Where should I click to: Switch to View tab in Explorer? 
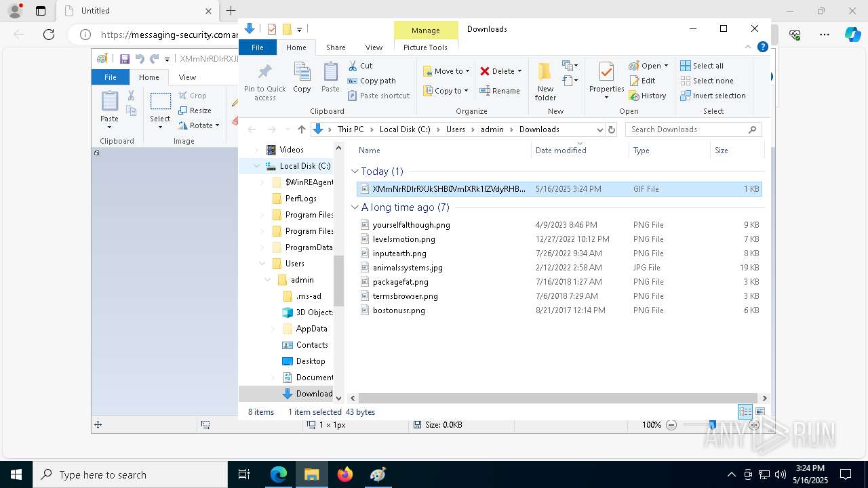pos(374,47)
